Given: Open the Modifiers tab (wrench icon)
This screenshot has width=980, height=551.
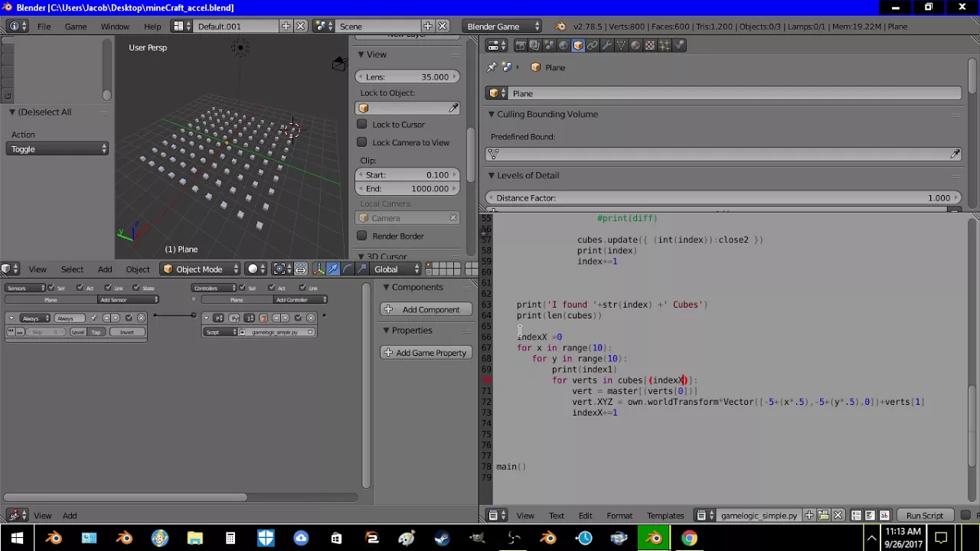Looking at the screenshot, I should point(606,45).
